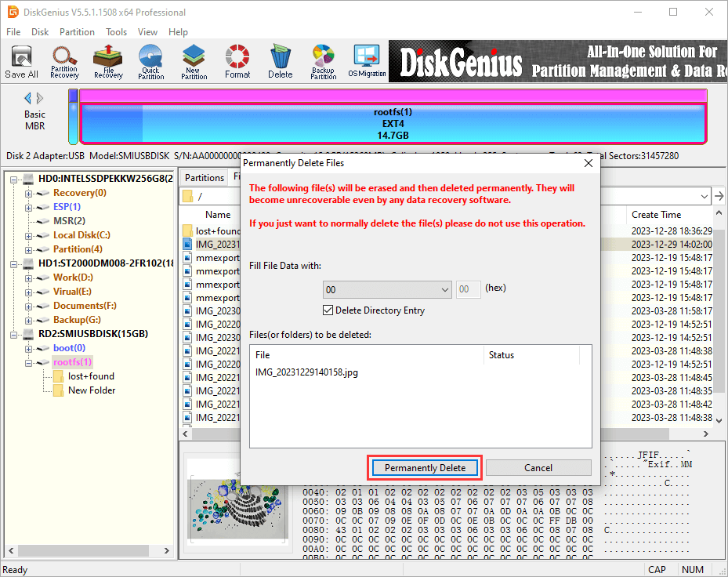Click the 2023-12-29 14:02:00 create time cell
The image size is (728, 577).
coord(672,245)
